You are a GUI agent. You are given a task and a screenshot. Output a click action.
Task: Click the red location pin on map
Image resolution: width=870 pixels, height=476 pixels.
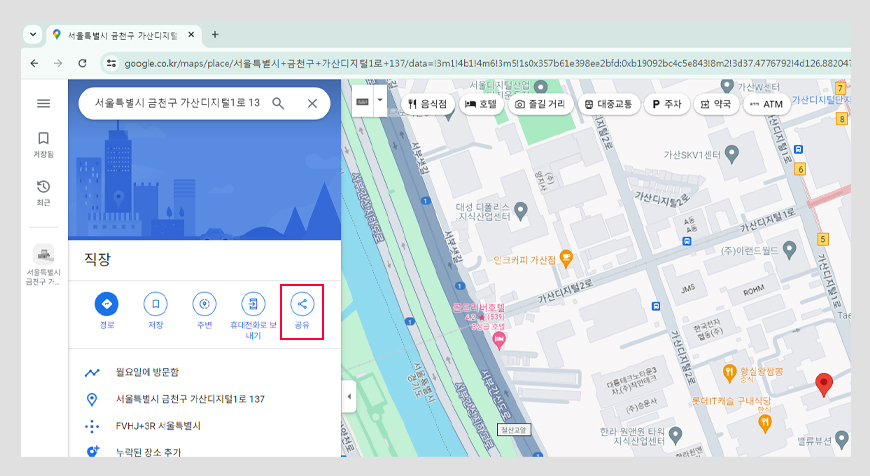pos(824,384)
